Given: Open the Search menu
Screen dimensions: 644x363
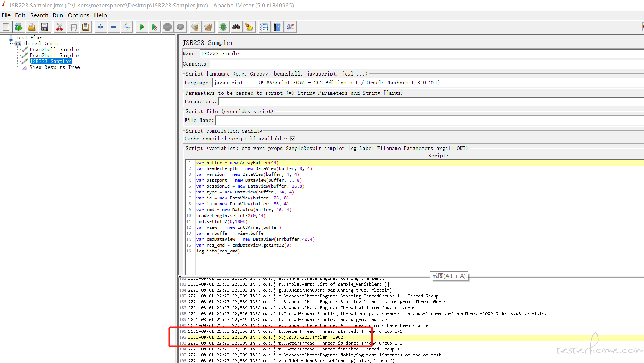Looking at the screenshot, I should (39, 15).
